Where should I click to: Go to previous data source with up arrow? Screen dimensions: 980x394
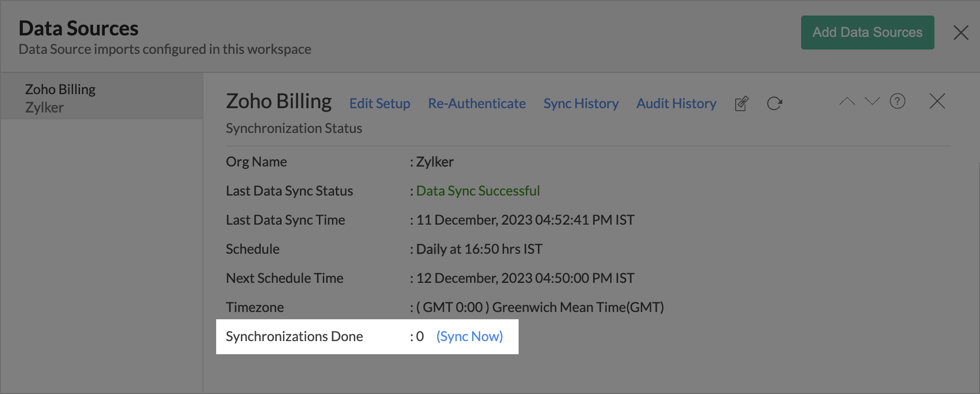coord(847,101)
